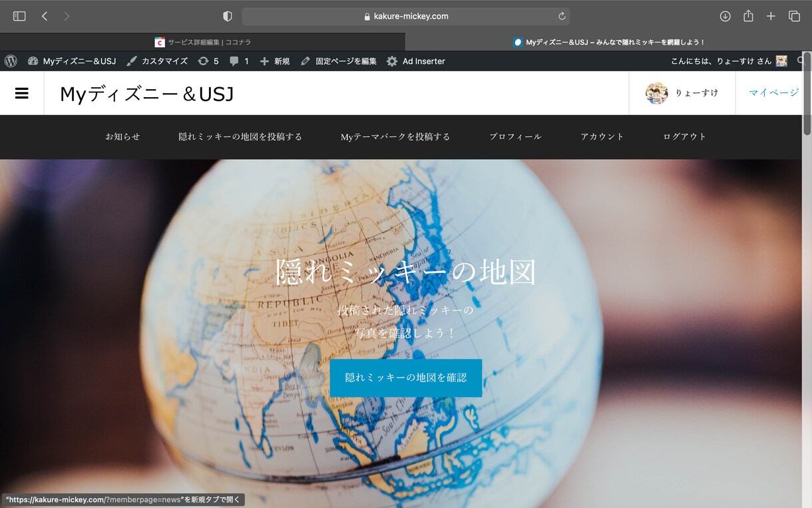Open Myディズニー＆USJ dashboard in admin bar
812x508 pixels.
coord(72,61)
